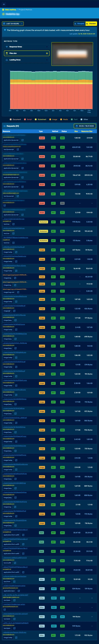Open external link icon in the favicon-32x32.png row

[16, 637]
